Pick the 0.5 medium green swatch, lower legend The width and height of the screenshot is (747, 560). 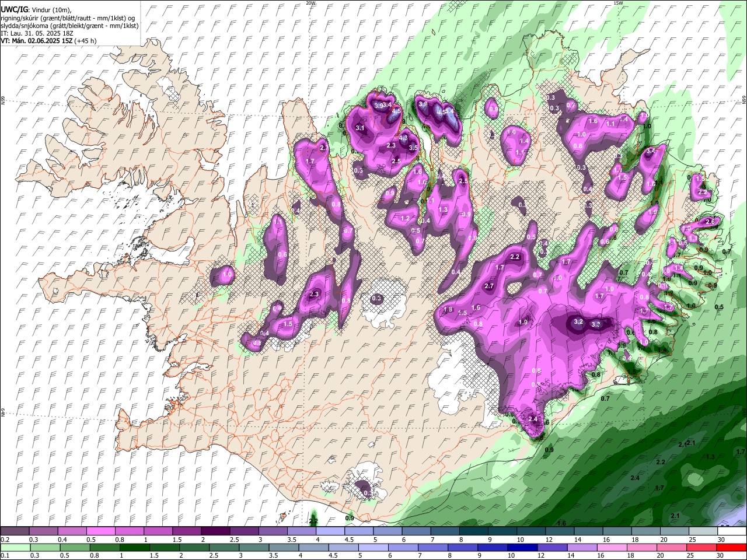point(75,548)
